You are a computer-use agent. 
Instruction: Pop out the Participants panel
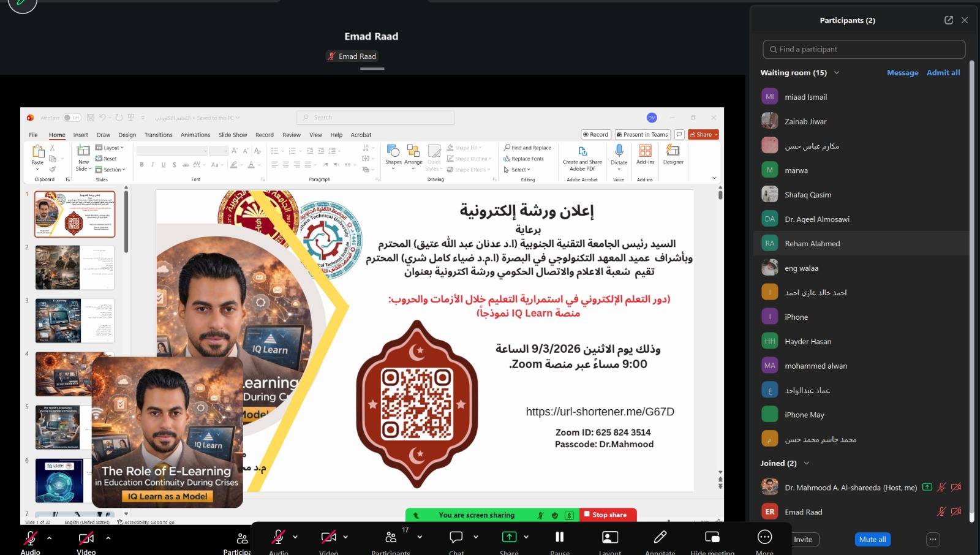pos(949,20)
